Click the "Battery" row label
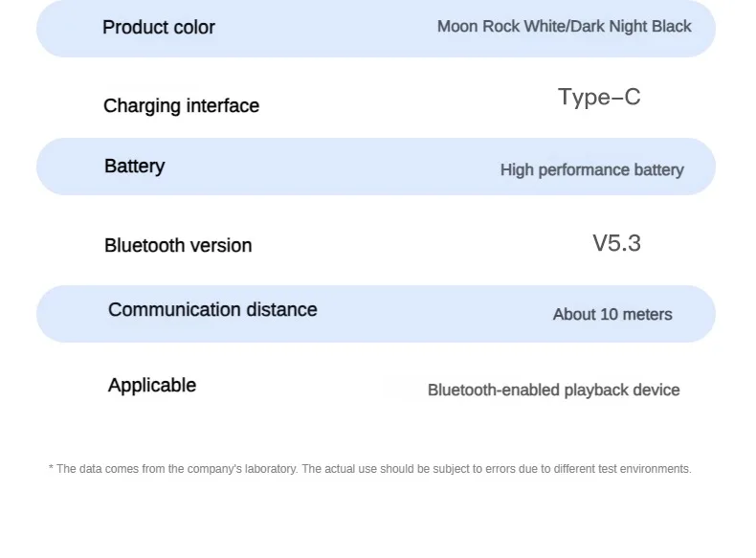Image resolution: width=756 pixels, height=558 pixels. [x=134, y=167]
